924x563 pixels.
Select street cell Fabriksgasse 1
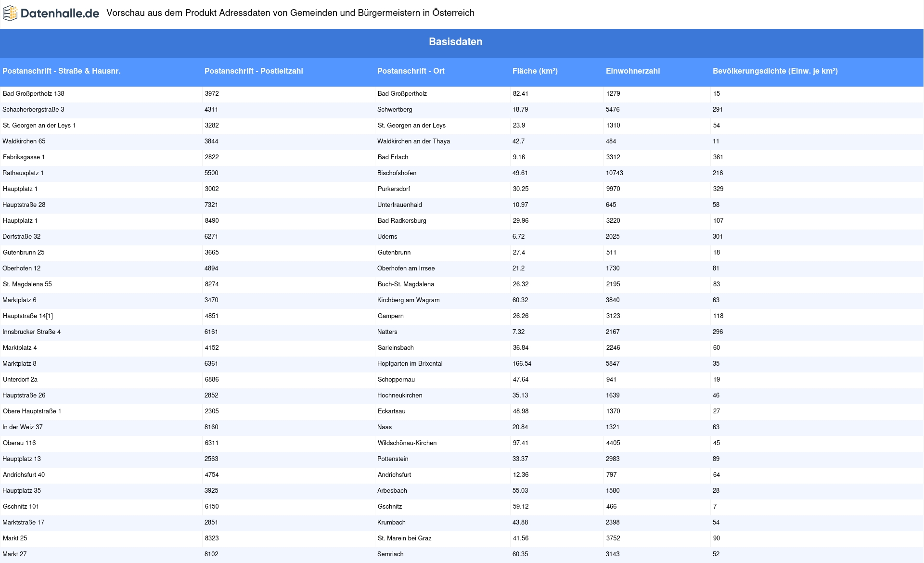click(24, 157)
